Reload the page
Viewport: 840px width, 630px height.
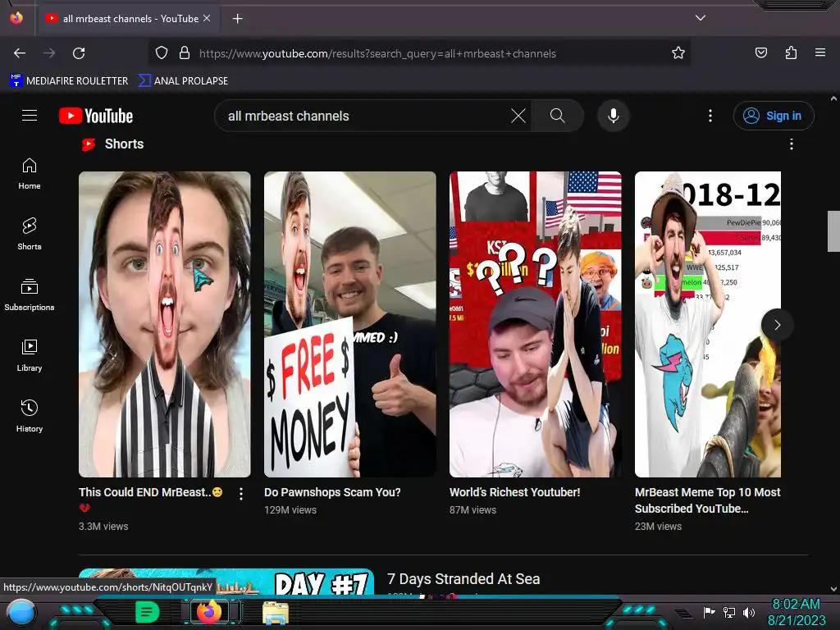tap(79, 53)
